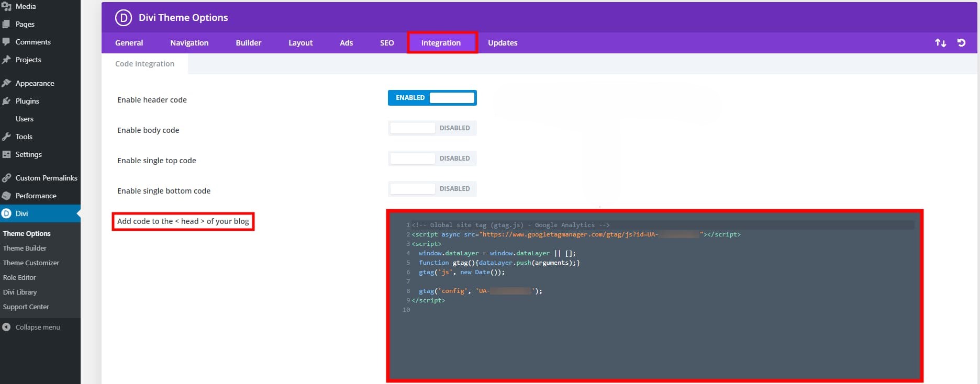The width and height of the screenshot is (980, 384).
Task: Disable the header code toggle
Action: tap(432, 98)
